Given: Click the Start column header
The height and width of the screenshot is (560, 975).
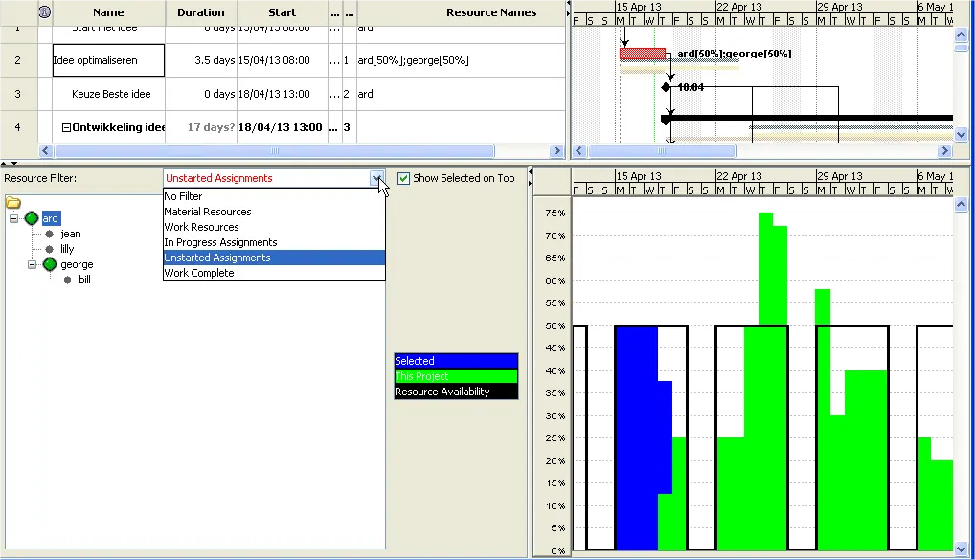Looking at the screenshot, I should 283,12.
